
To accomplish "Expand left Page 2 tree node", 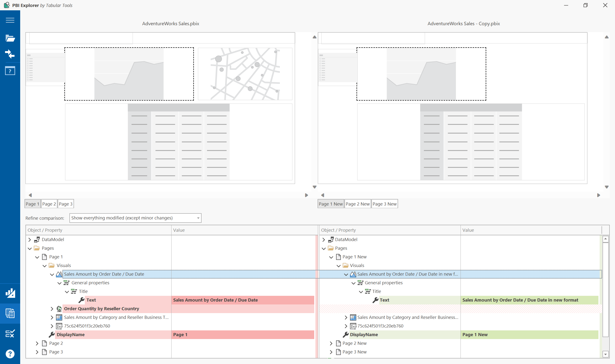I will click(37, 343).
